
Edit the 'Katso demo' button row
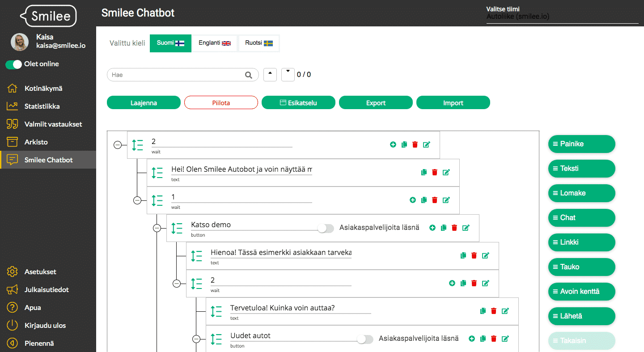click(x=466, y=228)
